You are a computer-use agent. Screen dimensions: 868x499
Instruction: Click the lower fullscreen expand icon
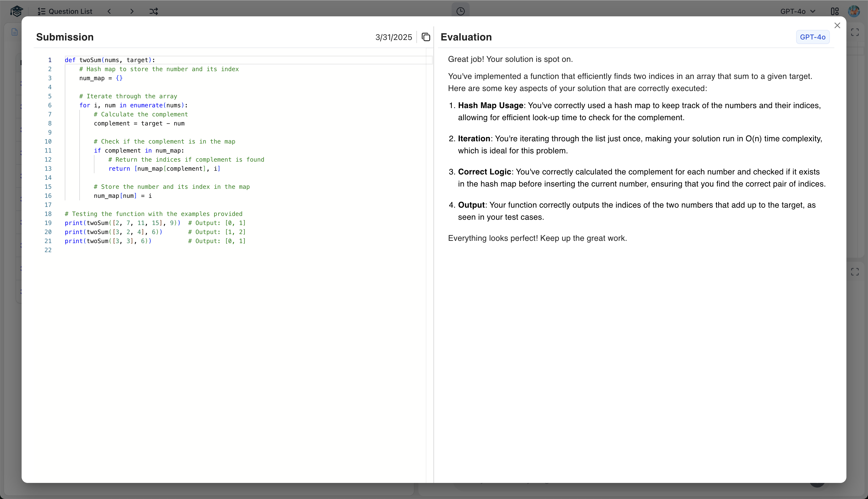[855, 272]
